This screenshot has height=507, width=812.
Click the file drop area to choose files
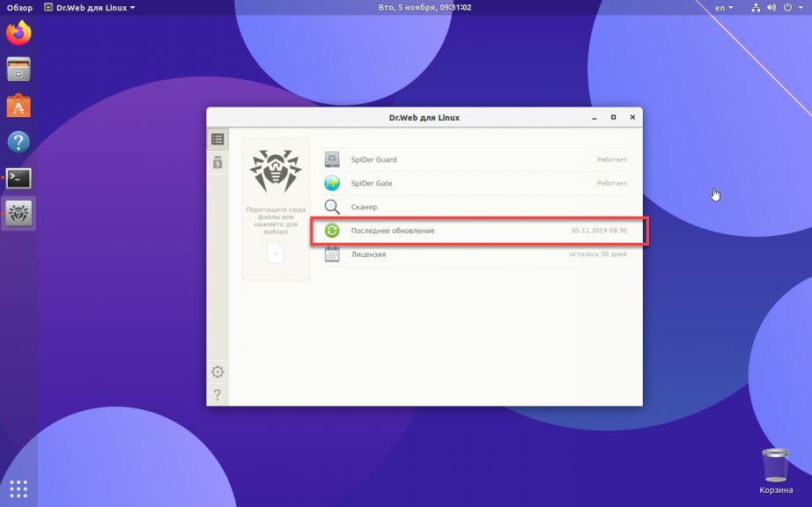pyautogui.click(x=276, y=209)
